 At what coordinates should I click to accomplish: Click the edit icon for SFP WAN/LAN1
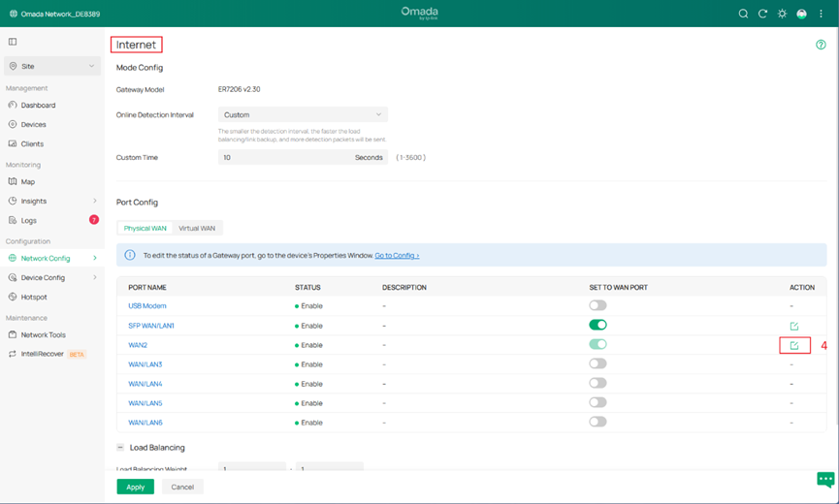click(794, 326)
